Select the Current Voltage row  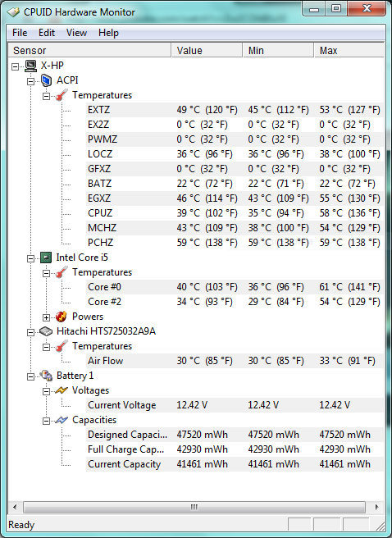235,405
